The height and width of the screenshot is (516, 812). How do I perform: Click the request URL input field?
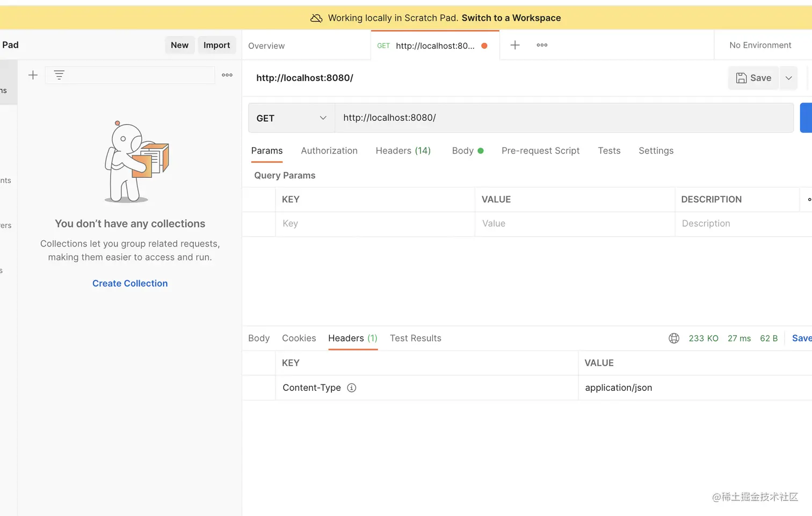click(564, 118)
